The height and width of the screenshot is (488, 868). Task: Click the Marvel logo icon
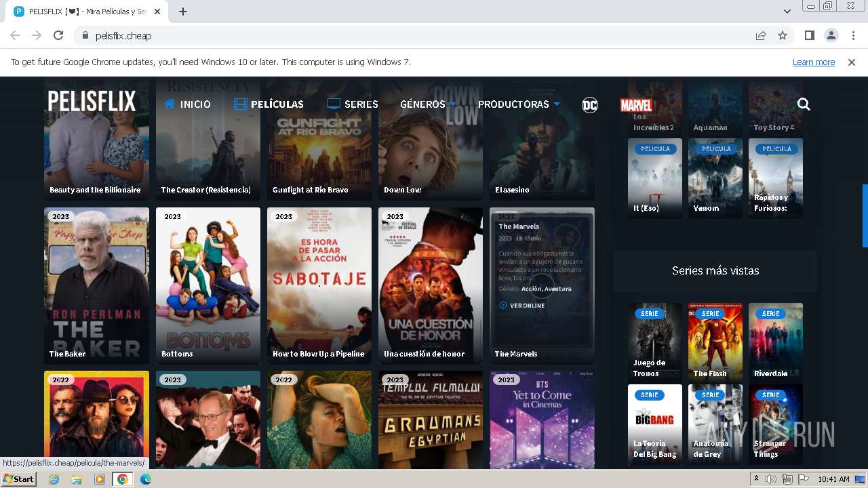pos(636,105)
